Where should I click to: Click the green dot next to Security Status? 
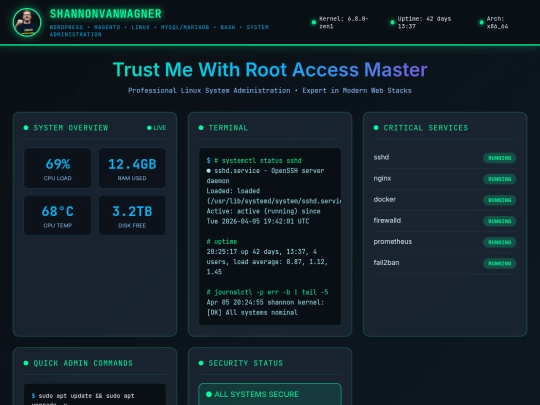(201, 363)
